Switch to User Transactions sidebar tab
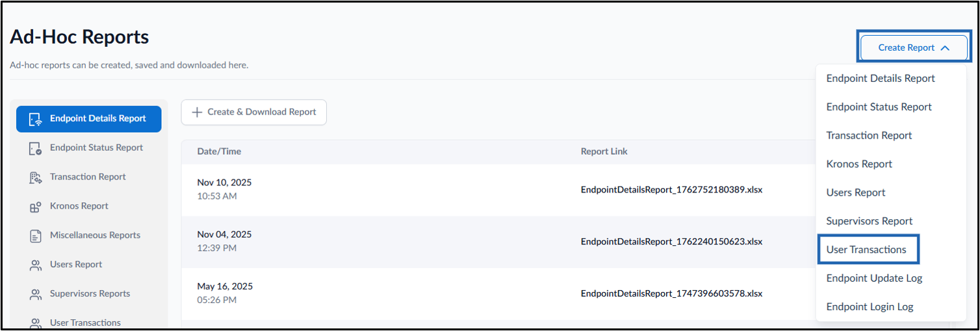 pos(89,323)
